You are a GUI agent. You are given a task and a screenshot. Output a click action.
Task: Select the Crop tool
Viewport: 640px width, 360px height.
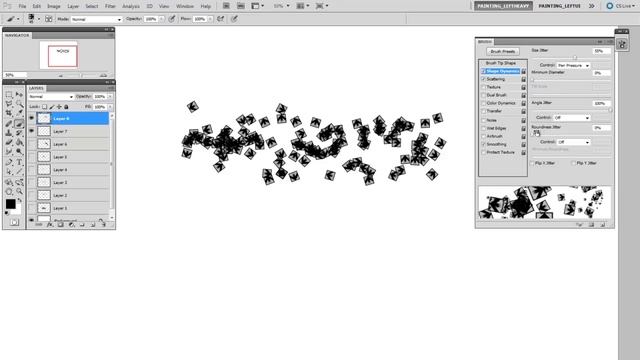[x=9, y=113]
